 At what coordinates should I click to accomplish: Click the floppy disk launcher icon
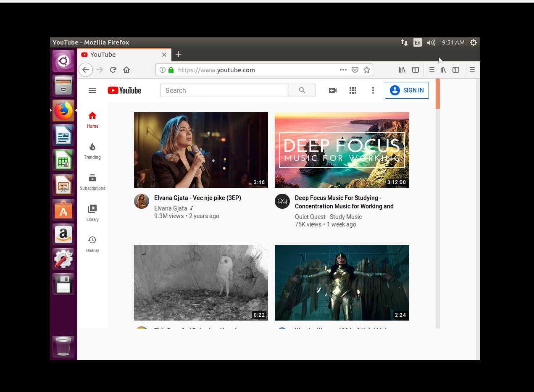coord(63,284)
